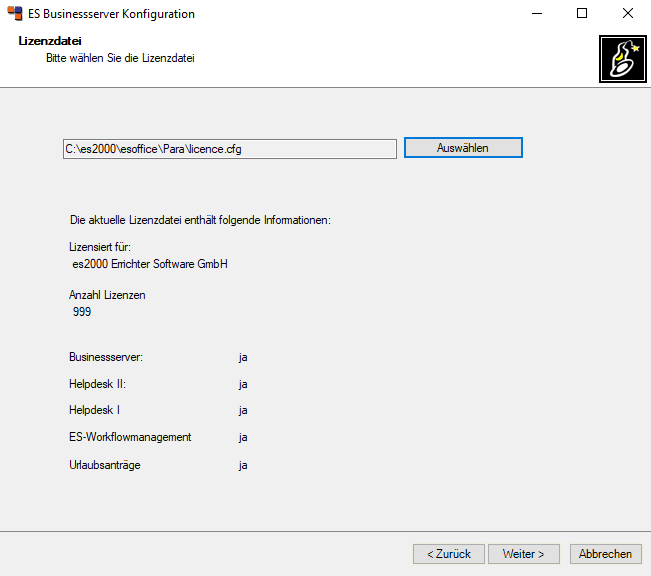Click 'ja' value next to Businessserver
651x576 pixels.
click(x=243, y=358)
